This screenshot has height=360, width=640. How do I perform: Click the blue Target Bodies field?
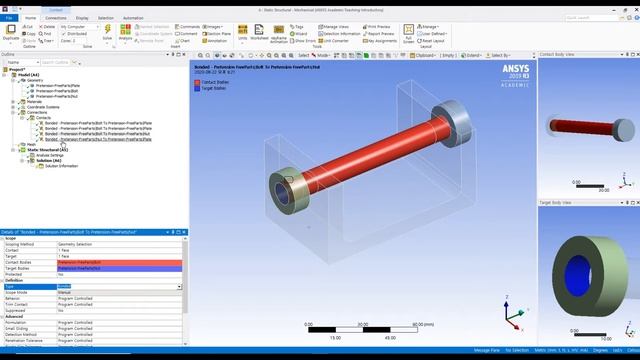[x=120, y=268]
